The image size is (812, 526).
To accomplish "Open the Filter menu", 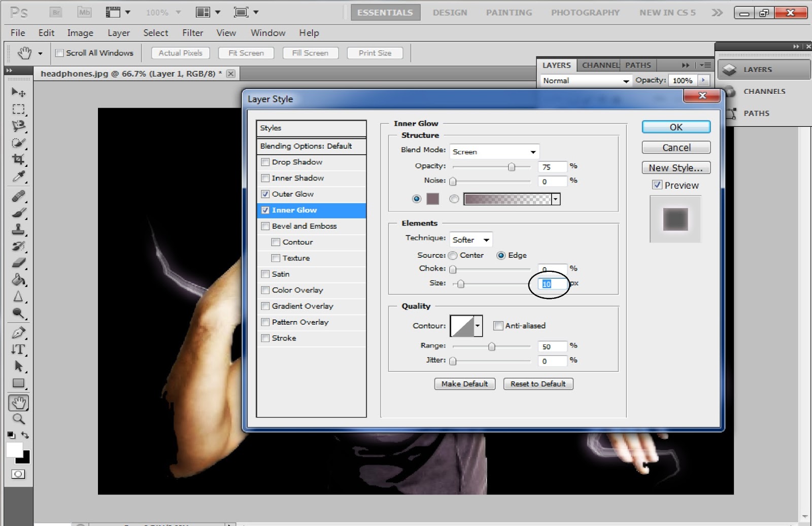I will [x=192, y=32].
